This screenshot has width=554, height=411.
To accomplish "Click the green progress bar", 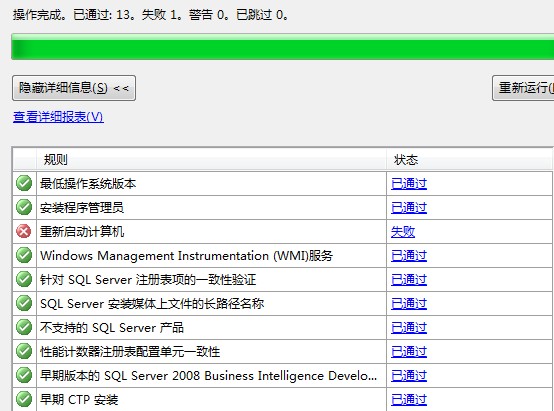I will pyautogui.click(x=283, y=47).
